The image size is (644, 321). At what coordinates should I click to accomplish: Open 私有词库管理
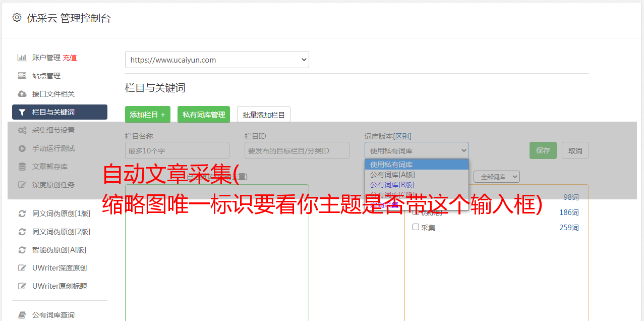204,115
